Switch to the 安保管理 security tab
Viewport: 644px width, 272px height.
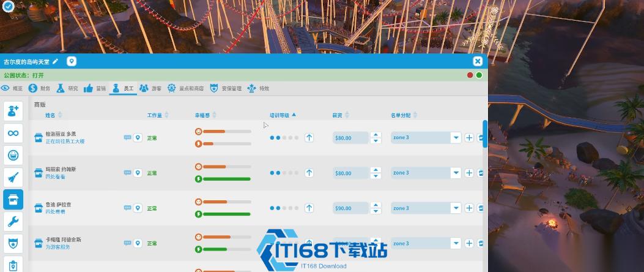point(226,88)
